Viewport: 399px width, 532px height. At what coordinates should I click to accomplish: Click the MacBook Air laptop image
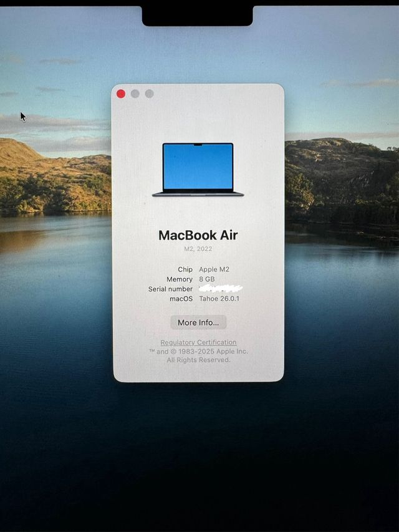click(198, 170)
